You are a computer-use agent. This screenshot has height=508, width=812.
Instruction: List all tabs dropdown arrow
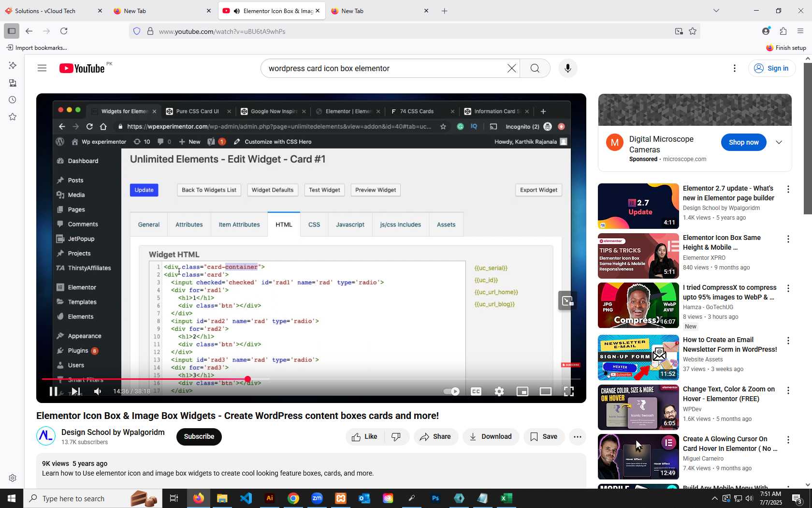pos(716,11)
